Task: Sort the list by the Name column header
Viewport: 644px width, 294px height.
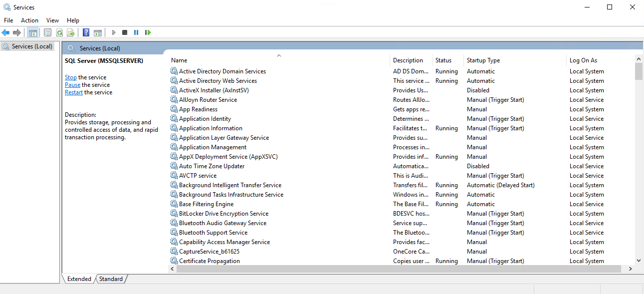Action: 179,60
